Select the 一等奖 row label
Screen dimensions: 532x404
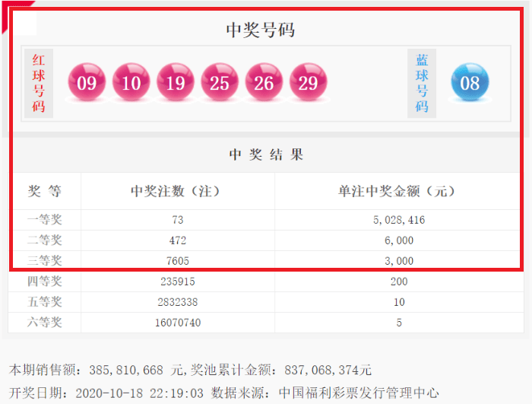pyautogui.click(x=45, y=220)
